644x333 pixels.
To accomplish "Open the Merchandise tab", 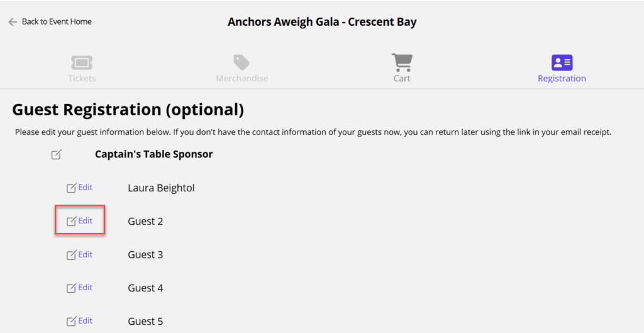I will pos(242,79).
